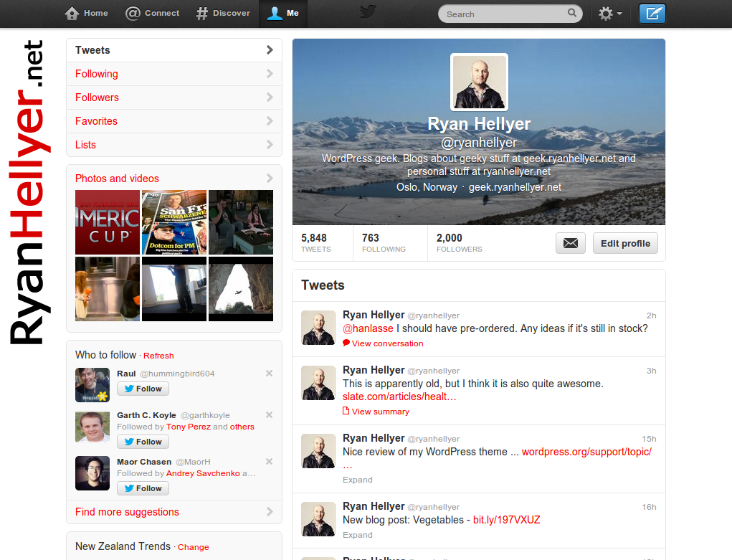View the 5,848 Tweets count
Image resolution: width=732 pixels, height=560 pixels.
(315, 243)
